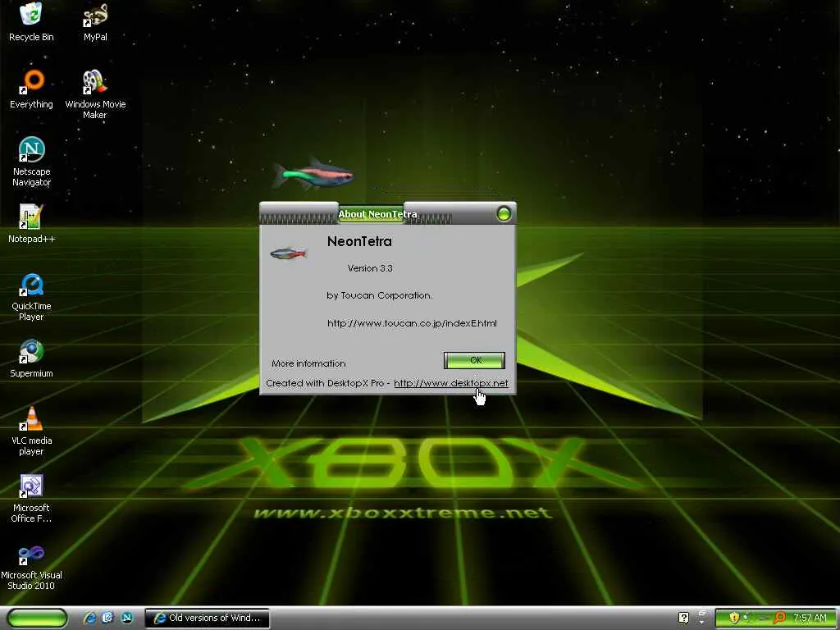Click the swimming neon tetra fish widget

click(x=313, y=174)
